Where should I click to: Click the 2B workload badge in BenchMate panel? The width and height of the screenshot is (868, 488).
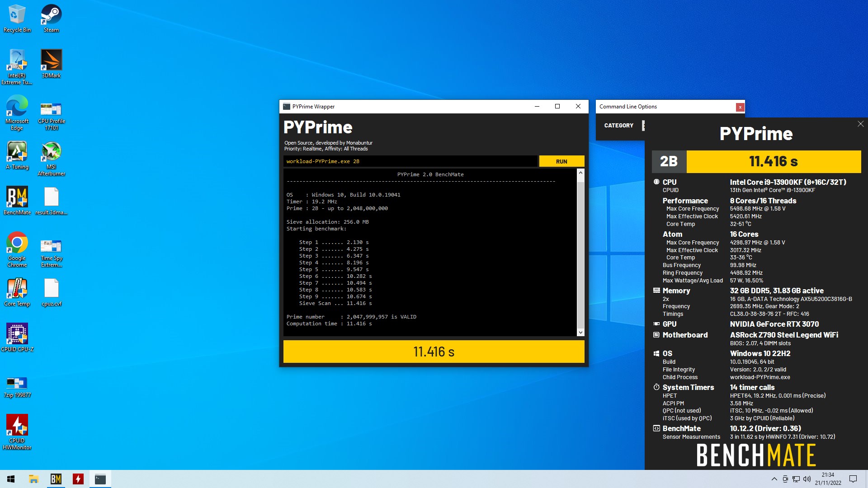tap(669, 161)
